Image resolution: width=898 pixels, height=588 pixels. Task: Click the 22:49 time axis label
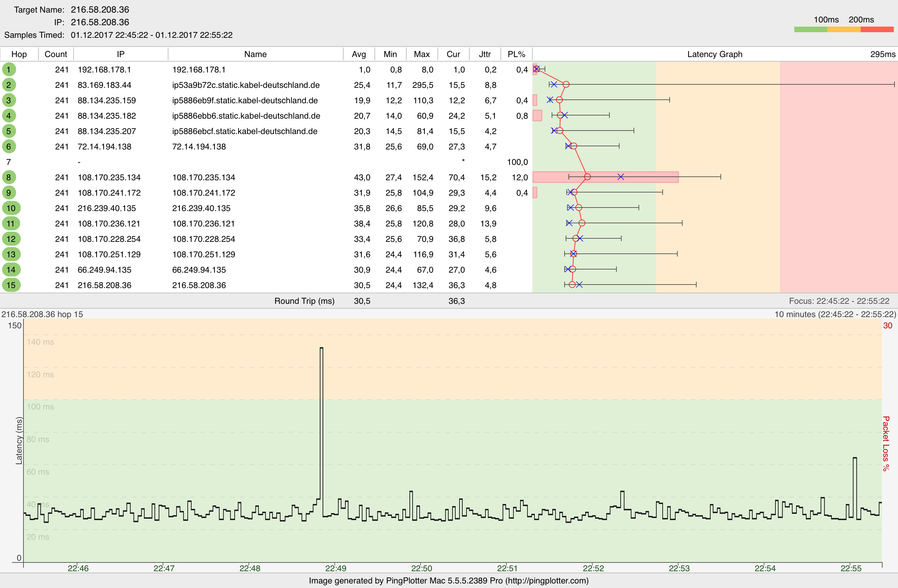tap(336, 568)
